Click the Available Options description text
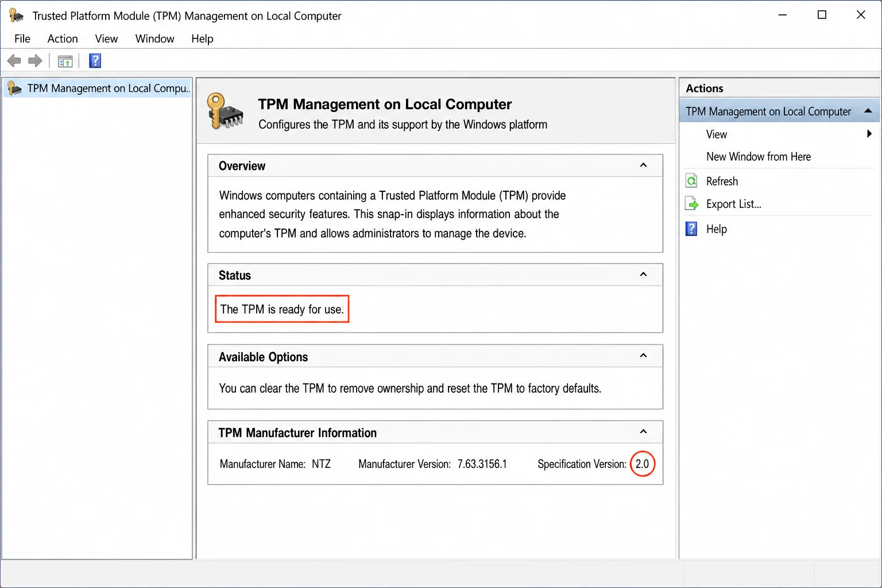 (410, 389)
